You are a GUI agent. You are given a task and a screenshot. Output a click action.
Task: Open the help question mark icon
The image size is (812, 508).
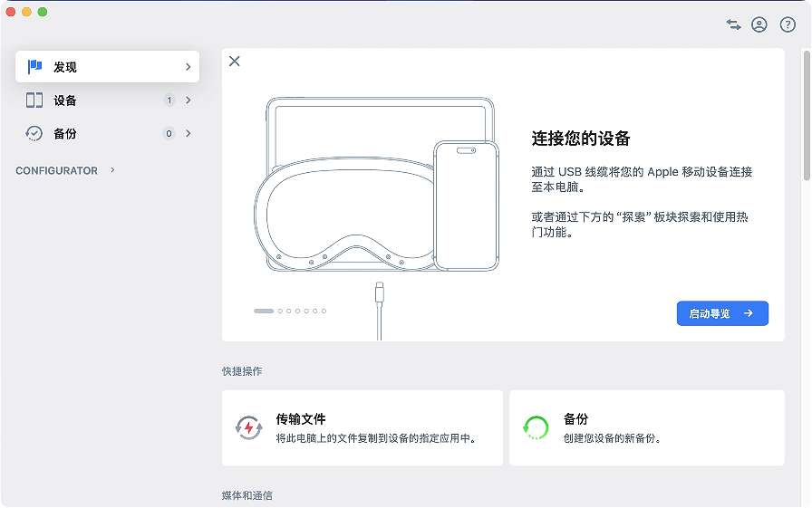(788, 24)
